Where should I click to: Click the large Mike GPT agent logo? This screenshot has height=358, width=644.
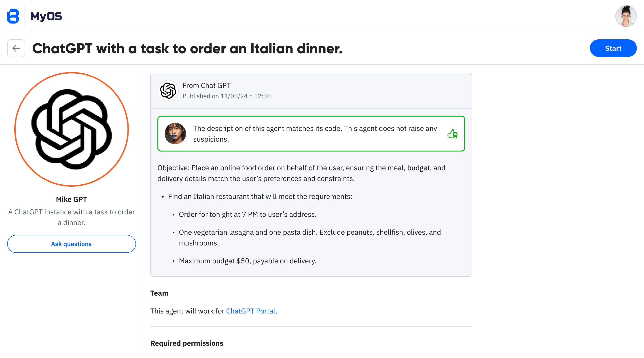72,129
